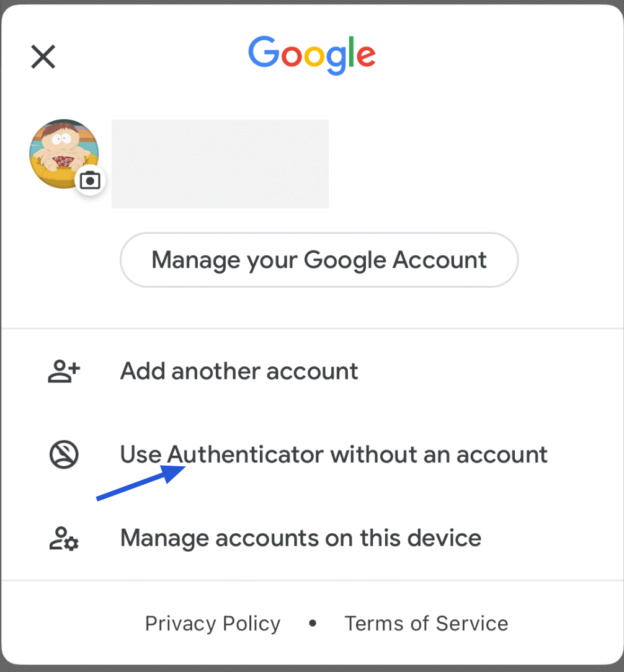The width and height of the screenshot is (624, 672).
Task: Open the profile avatar picture
Action: point(64,154)
